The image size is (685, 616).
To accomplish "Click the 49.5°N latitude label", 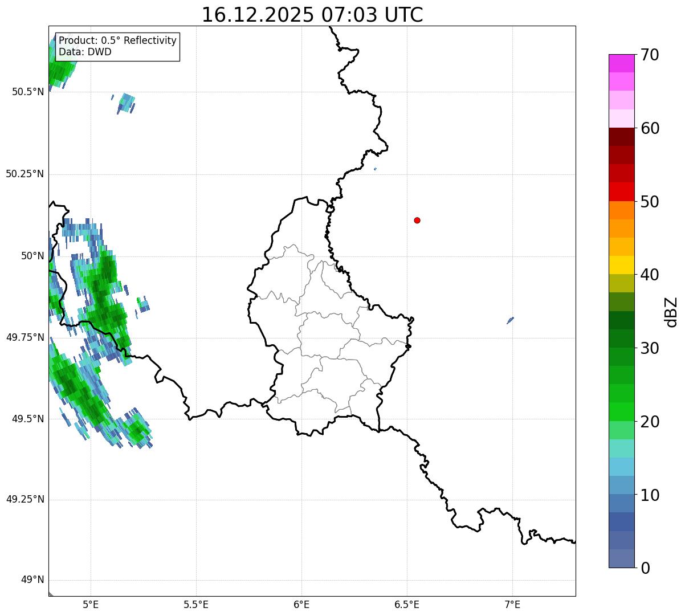I will coord(28,419).
